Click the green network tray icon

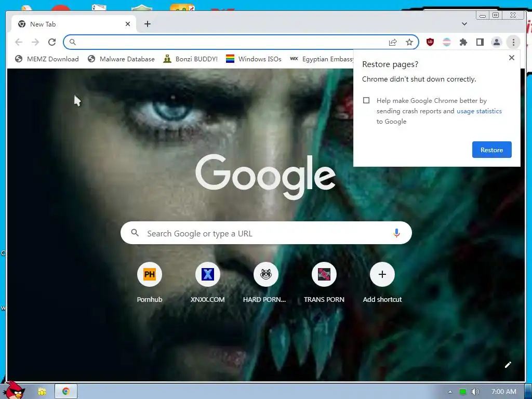463,392
